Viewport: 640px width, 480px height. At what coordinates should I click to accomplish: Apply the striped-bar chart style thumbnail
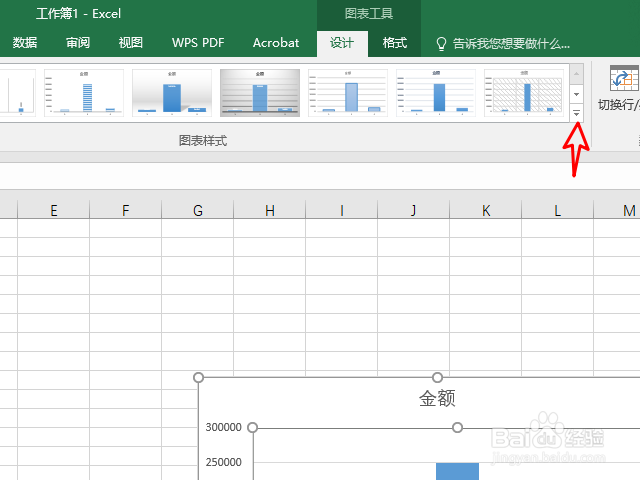(x=84, y=93)
